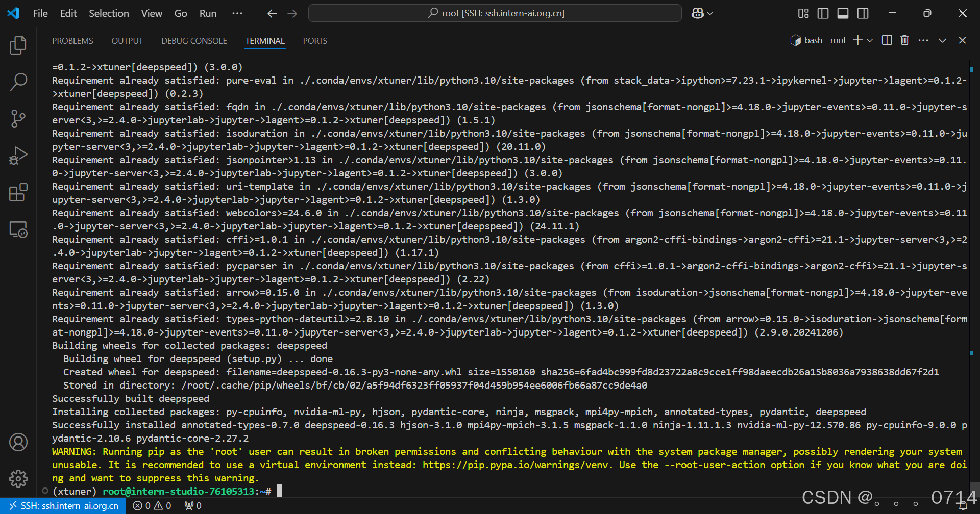Go back in navigation history

coord(272,14)
